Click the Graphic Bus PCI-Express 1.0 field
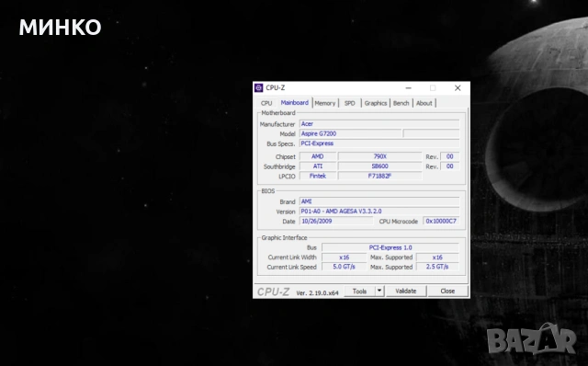588x366 pixels. [390, 247]
